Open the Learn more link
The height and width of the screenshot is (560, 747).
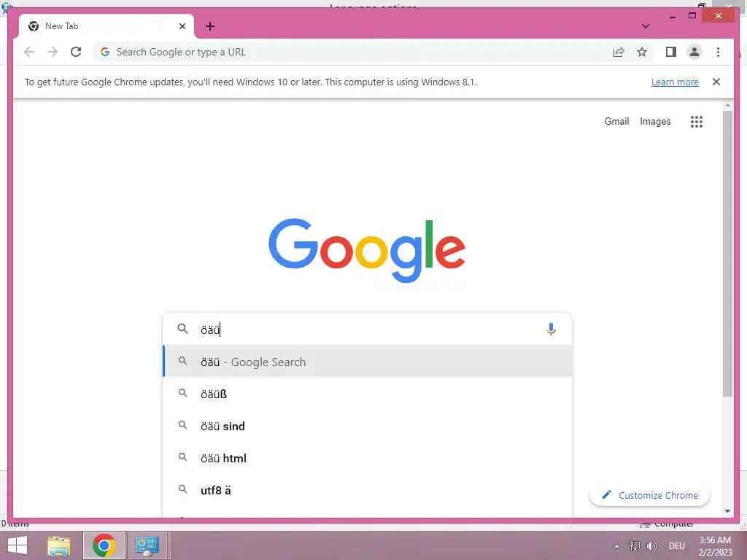click(x=675, y=82)
